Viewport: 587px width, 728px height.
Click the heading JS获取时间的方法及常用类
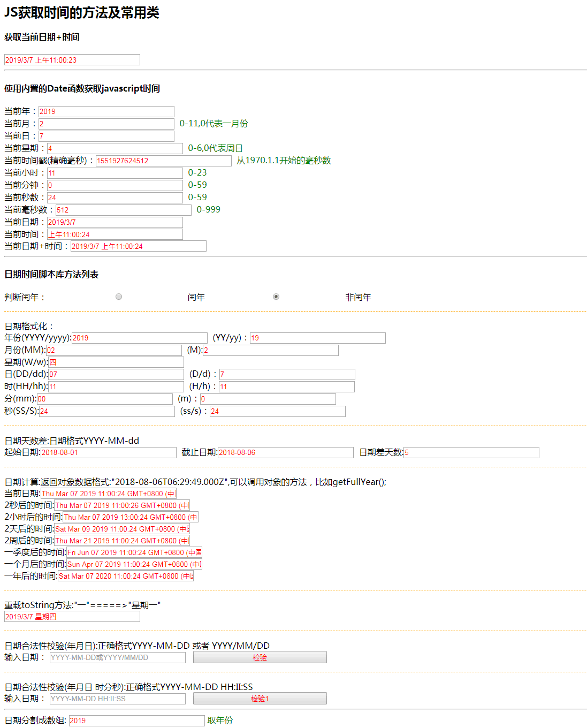pos(82,13)
